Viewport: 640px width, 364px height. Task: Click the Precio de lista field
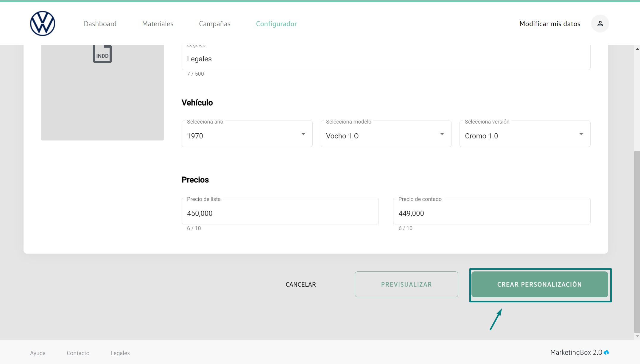(x=280, y=213)
